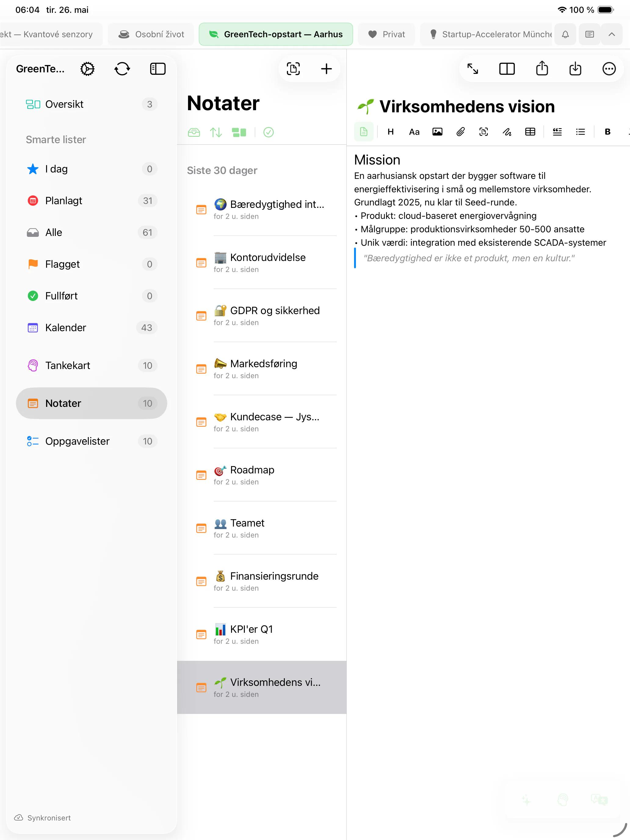Open Teamet note

[x=262, y=528]
